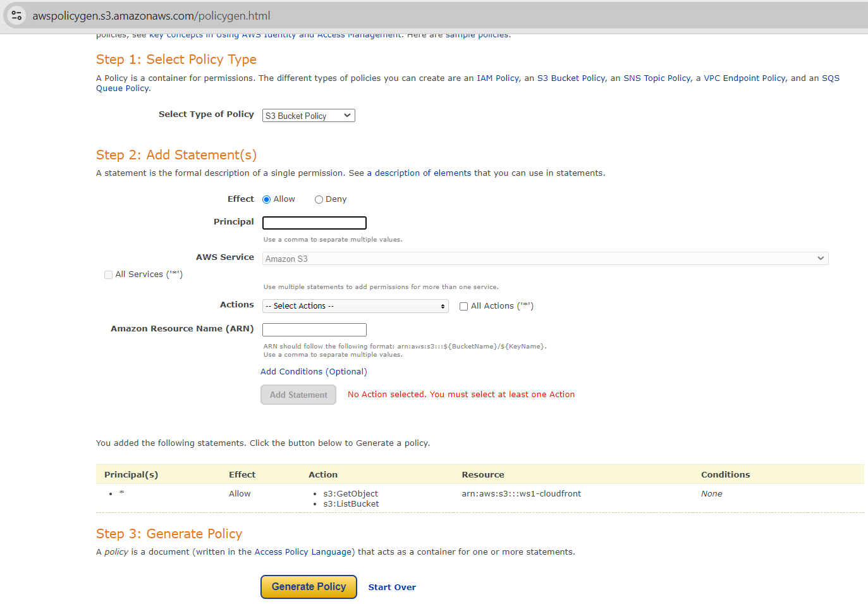Expand the AWS Service dropdown
868x604 pixels.
[545, 259]
